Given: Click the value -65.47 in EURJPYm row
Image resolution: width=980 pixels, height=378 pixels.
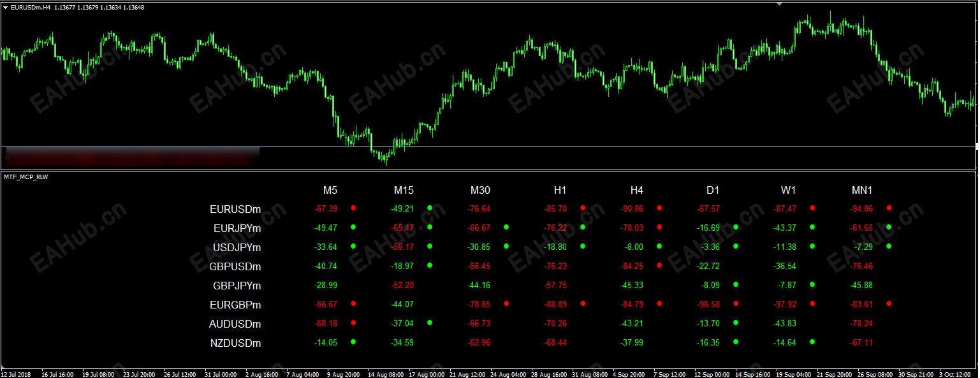Looking at the screenshot, I should [402, 228].
